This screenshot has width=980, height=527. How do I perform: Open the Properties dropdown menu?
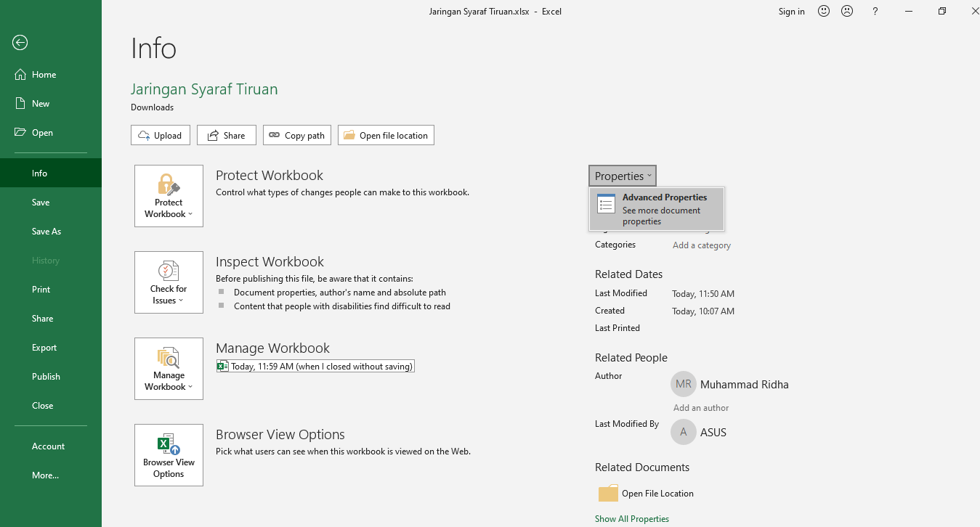(x=622, y=176)
